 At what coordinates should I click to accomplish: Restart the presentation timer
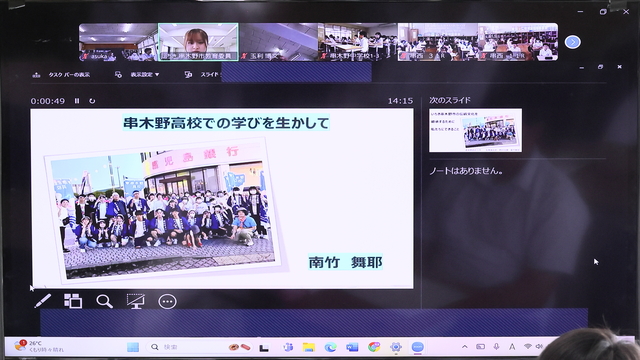point(92,101)
